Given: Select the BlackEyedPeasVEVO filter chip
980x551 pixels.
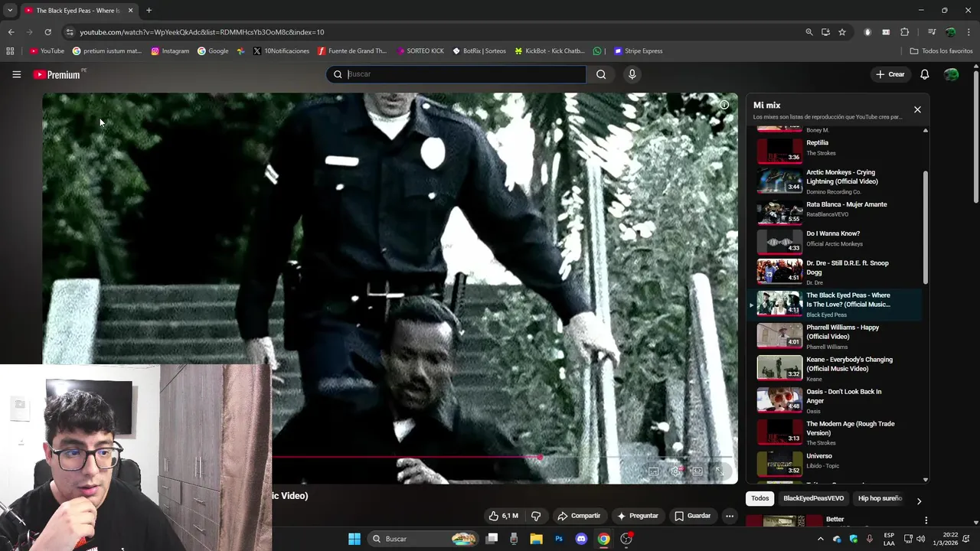Looking at the screenshot, I should (x=813, y=498).
